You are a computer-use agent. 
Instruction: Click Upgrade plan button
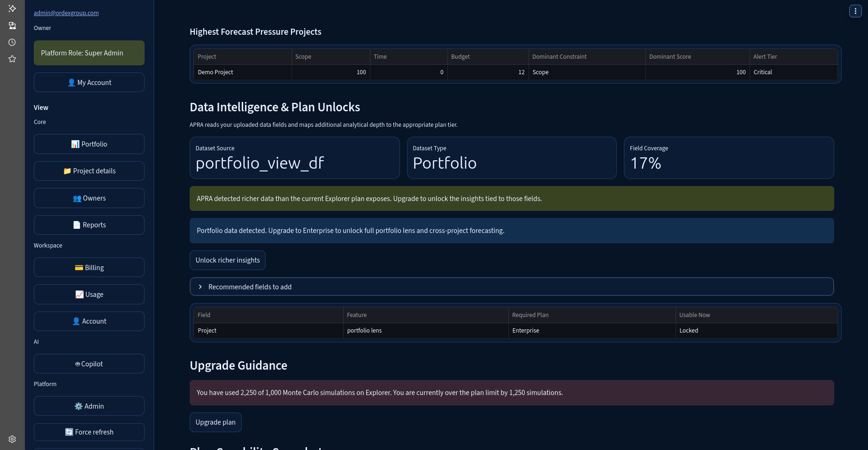coord(215,422)
